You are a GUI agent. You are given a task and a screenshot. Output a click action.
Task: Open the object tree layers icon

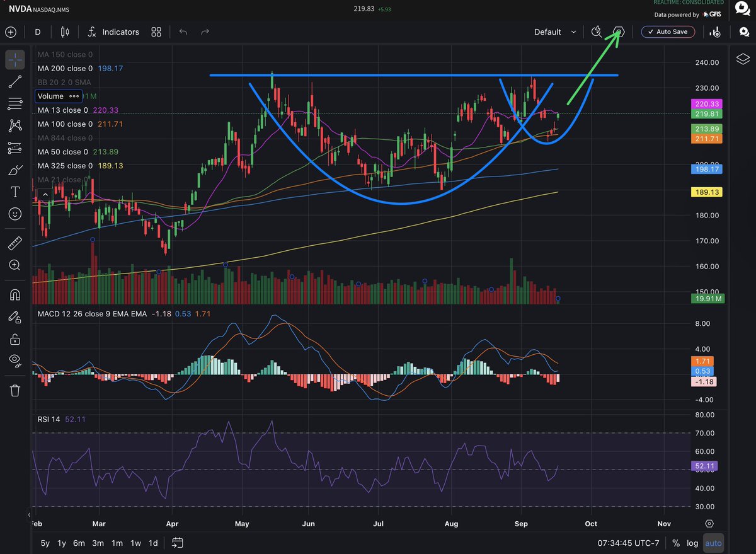coord(743,59)
